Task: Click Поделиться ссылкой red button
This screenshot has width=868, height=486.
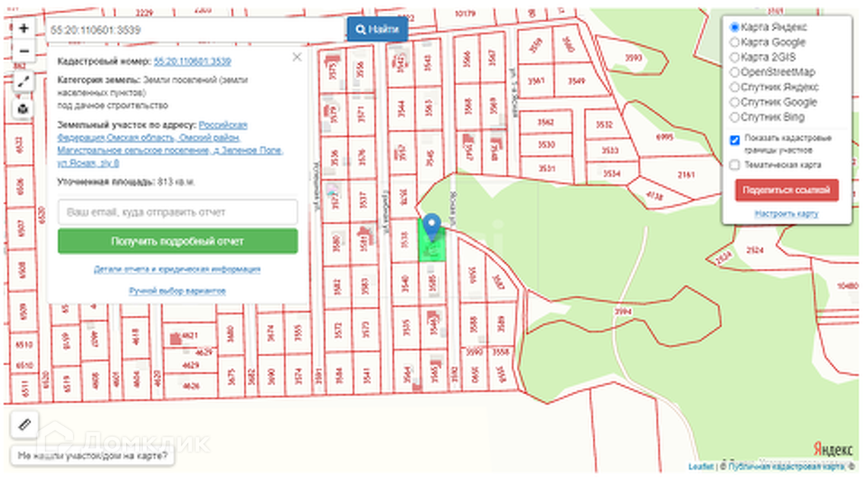Action: [x=787, y=190]
